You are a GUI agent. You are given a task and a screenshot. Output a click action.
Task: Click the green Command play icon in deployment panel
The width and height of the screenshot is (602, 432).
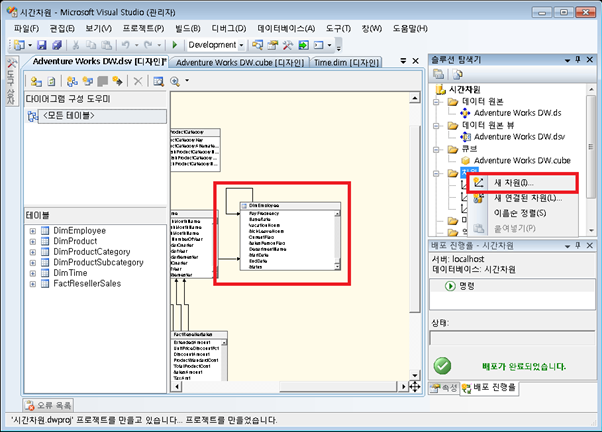coord(450,286)
